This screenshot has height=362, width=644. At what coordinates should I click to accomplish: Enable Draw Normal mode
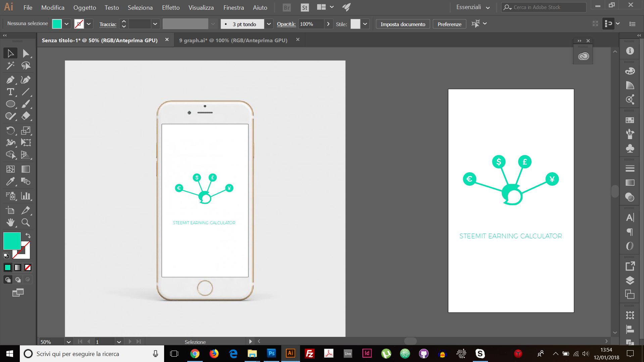[8, 280]
